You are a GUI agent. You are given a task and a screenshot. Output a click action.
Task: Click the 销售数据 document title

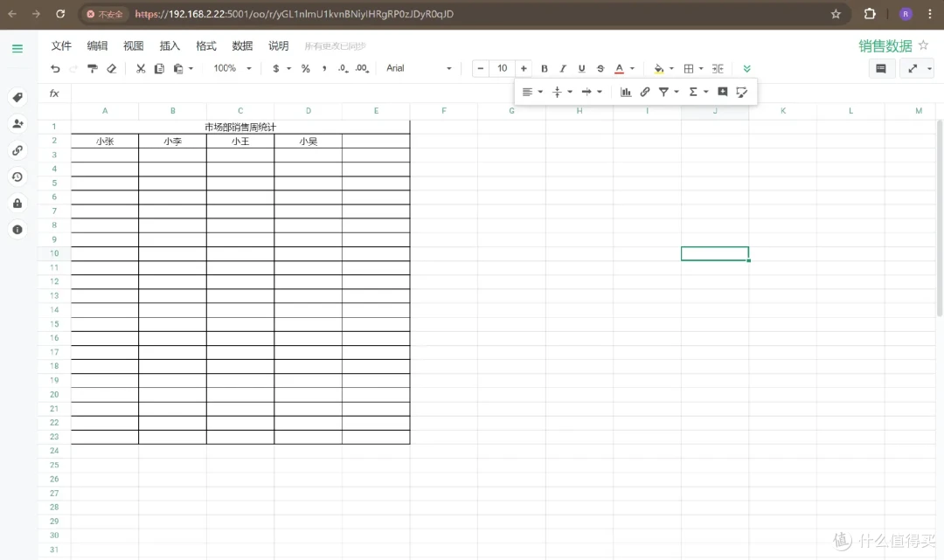coord(885,45)
